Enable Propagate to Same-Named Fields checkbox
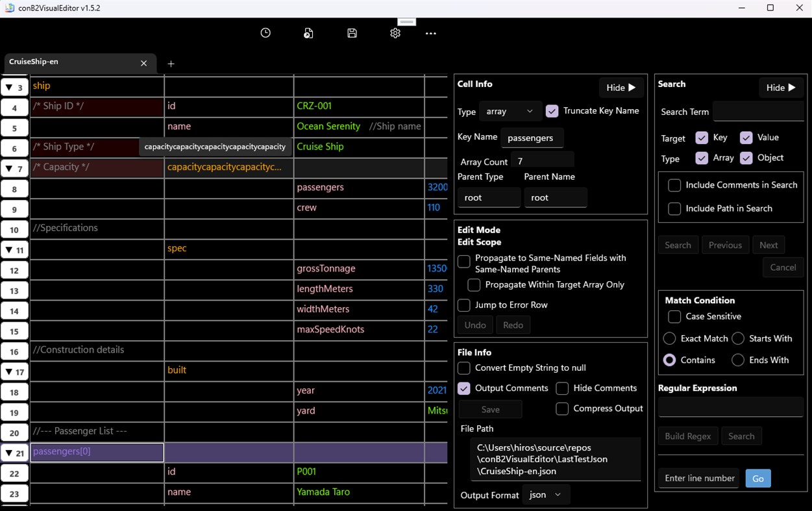The height and width of the screenshot is (511, 812). click(x=464, y=261)
